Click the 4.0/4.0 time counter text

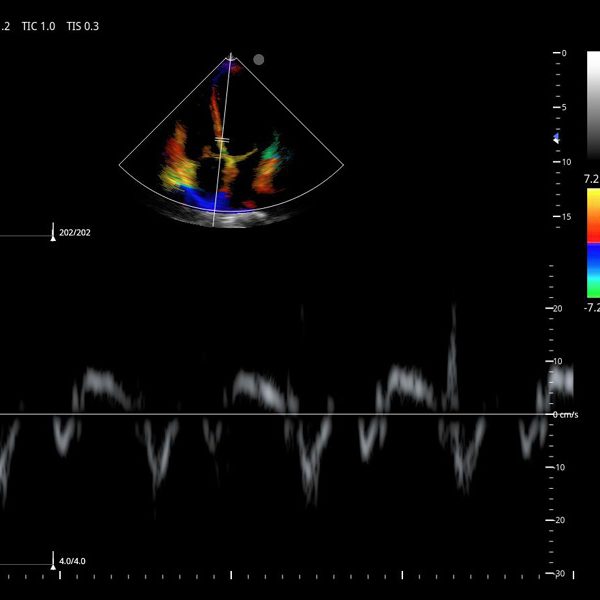click(72, 561)
